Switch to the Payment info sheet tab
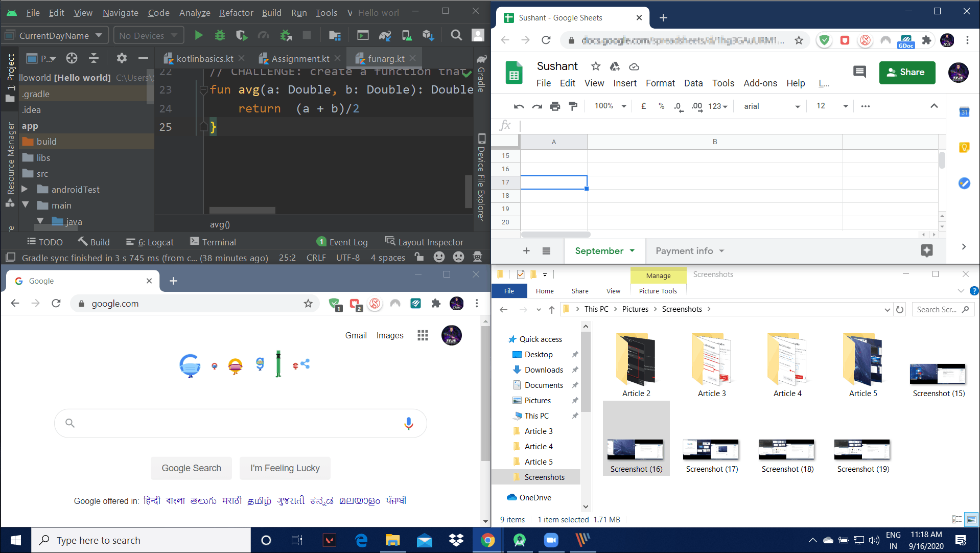This screenshot has width=980, height=553. click(685, 250)
